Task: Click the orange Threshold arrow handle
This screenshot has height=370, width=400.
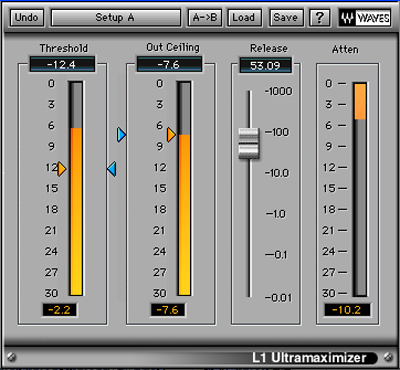Action: pos(62,169)
